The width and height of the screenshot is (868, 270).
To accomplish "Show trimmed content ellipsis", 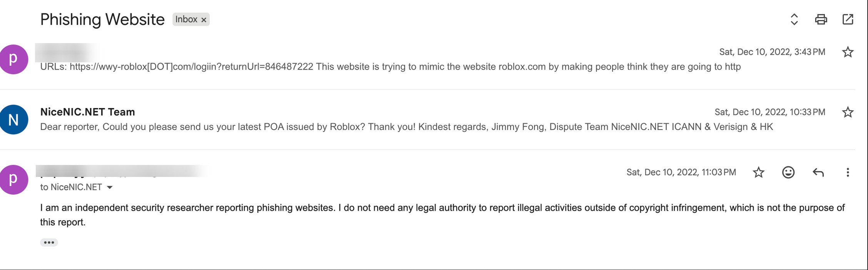I will point(49,242).
